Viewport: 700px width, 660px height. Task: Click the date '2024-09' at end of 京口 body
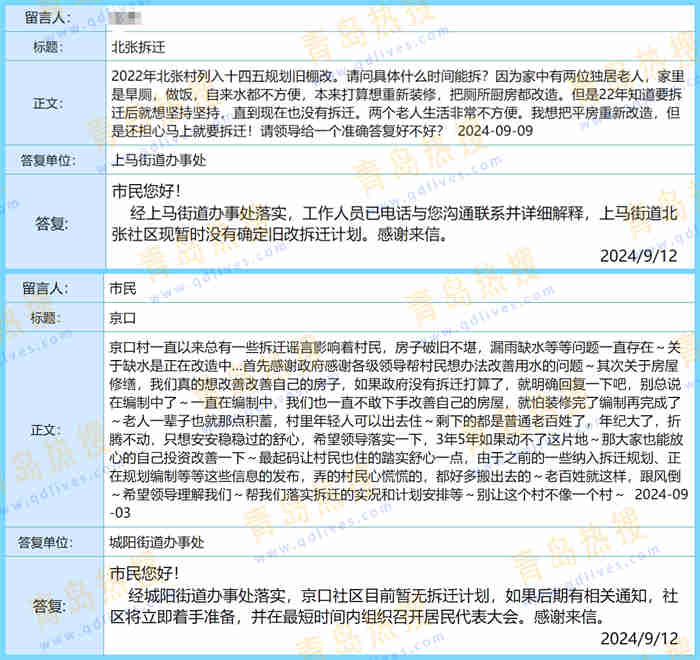[x=662, y=494]
